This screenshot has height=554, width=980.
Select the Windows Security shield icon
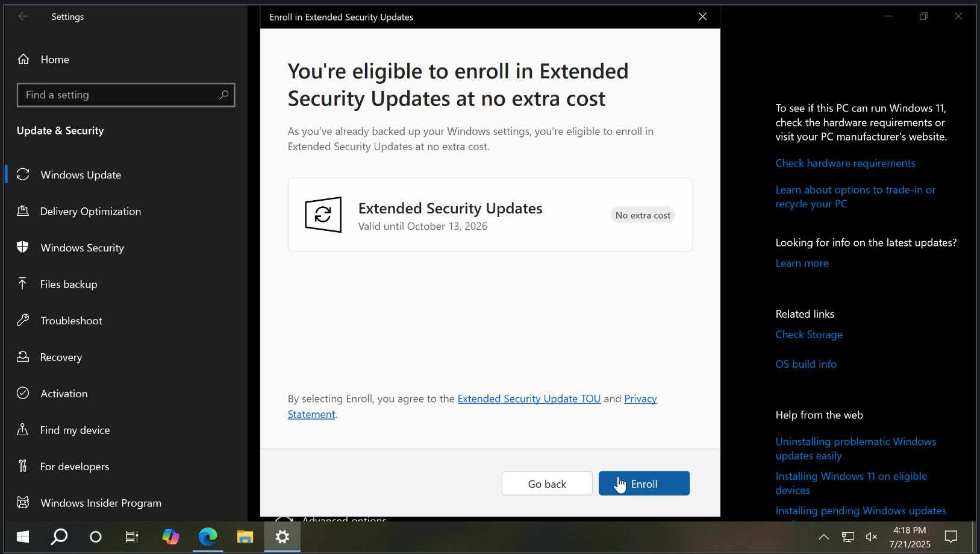pyautogui.click(x=22, y=247)
